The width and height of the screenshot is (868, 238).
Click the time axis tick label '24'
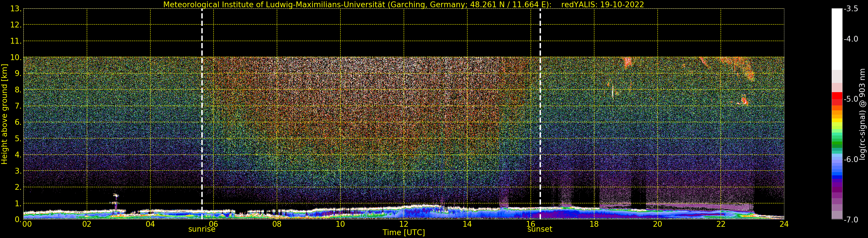coord(784,224)
